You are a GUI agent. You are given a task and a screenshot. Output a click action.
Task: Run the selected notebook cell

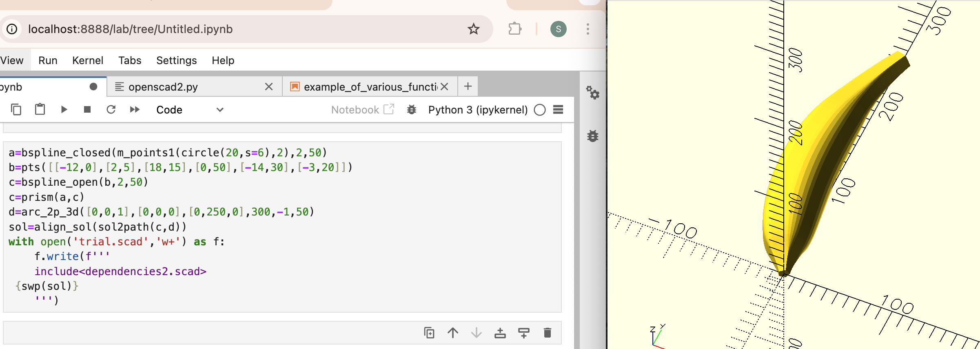pos(64,109)
